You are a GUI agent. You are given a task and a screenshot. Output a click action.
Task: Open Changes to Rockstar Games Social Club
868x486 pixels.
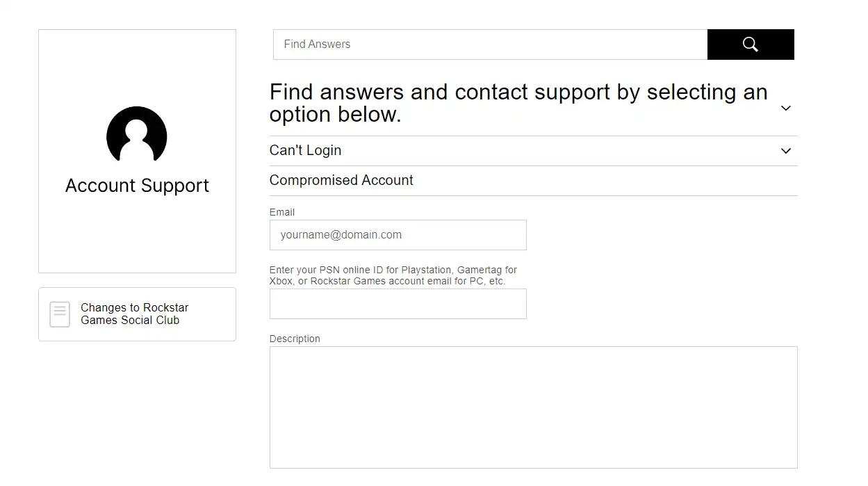[x=134, y=314]
